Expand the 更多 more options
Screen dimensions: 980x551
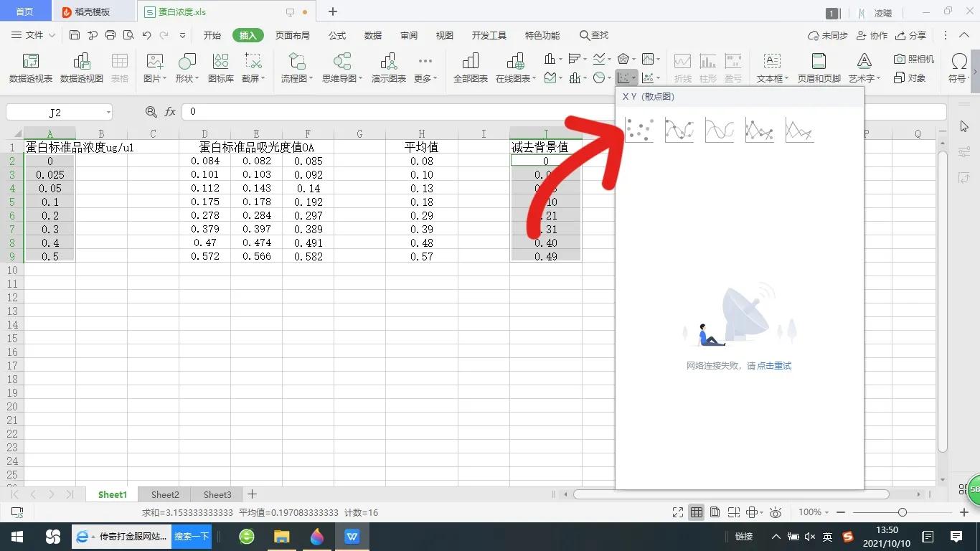tap(425, 68)
